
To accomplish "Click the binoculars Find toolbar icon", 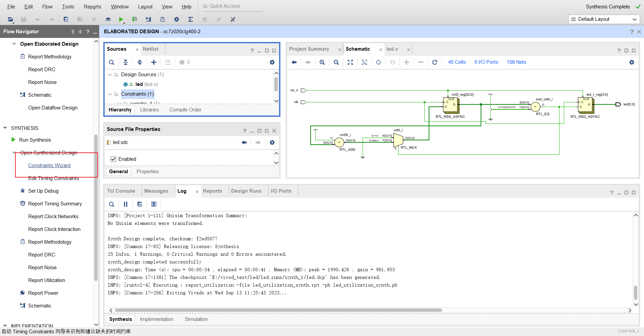I will pyautogui.click(x=108, y=19).
